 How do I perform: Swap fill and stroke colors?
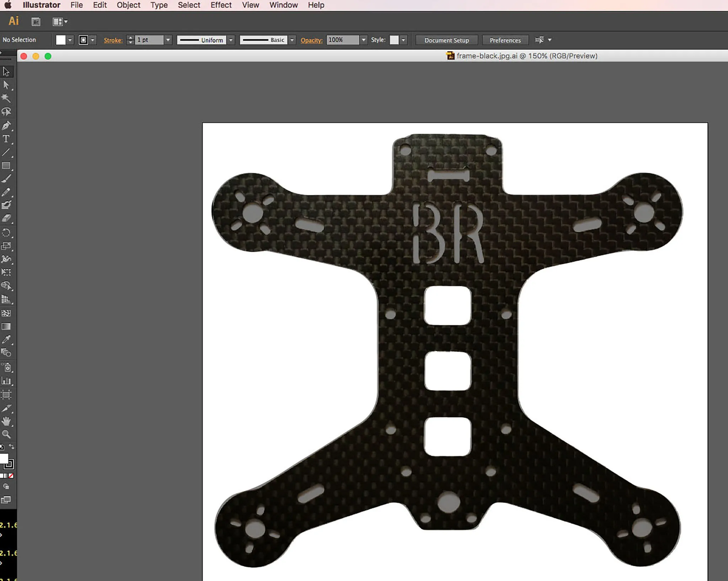pos(12,447)
